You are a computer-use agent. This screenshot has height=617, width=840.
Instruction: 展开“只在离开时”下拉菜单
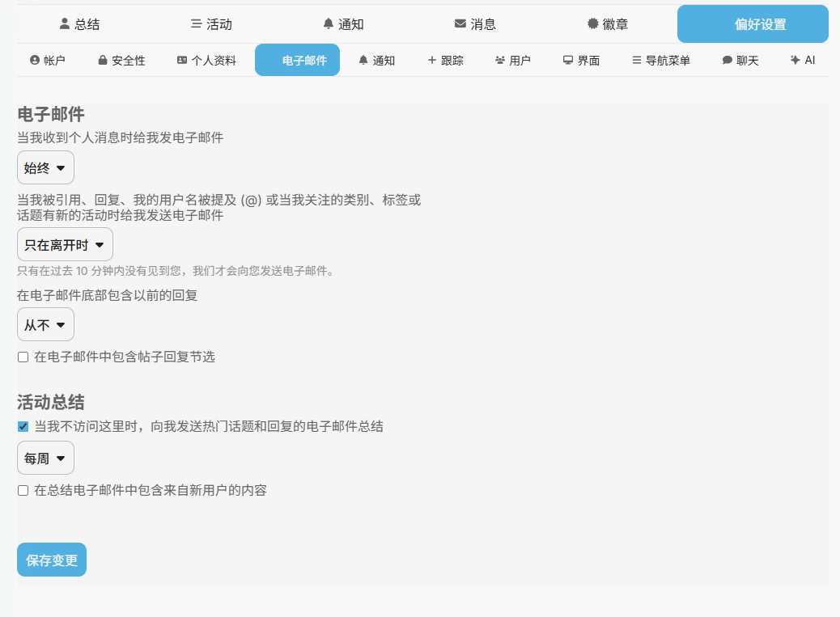coord(65,245)
